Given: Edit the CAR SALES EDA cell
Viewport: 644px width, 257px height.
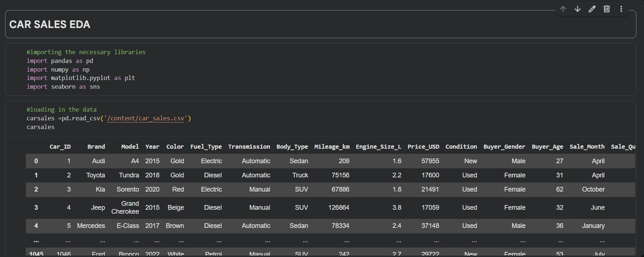Looking at the screenshot, I should click(x=592, y=9).
